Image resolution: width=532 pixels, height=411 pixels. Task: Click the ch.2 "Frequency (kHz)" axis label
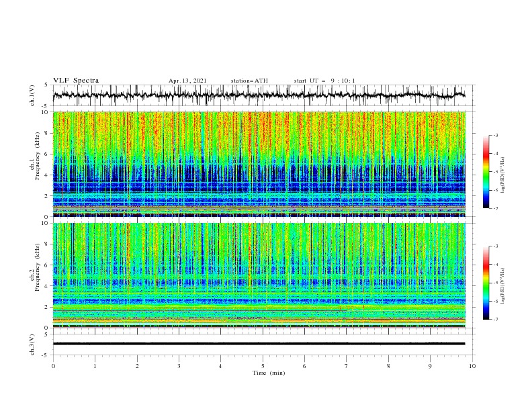pyautogui.click(x=37, y=267)
